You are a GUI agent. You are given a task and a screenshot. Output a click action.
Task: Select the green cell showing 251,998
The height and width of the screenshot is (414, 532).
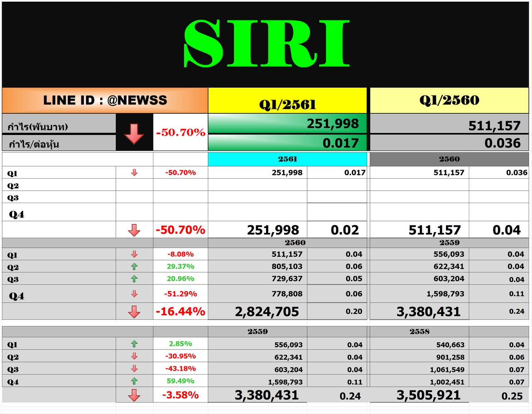point(288,124)
